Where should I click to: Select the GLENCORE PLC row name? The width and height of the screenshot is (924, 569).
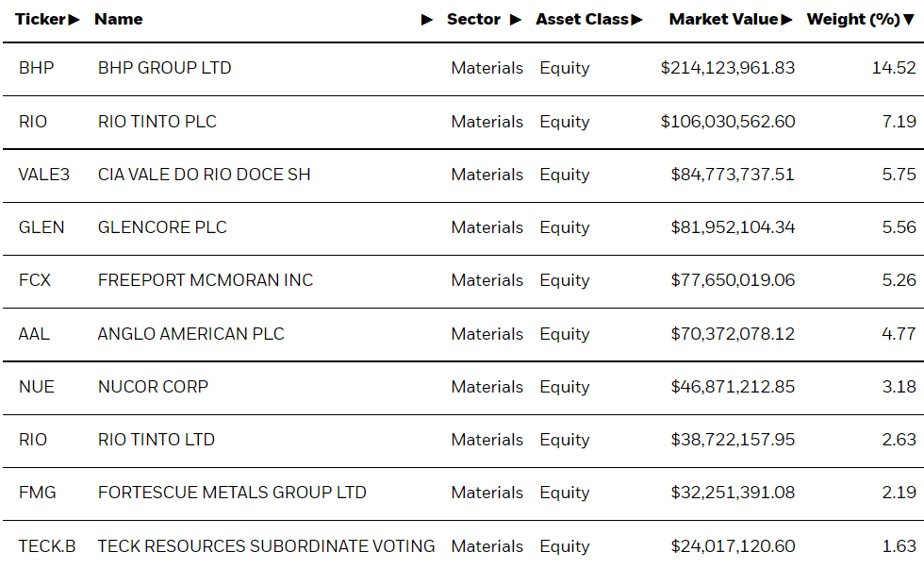(x=162, y=227)
